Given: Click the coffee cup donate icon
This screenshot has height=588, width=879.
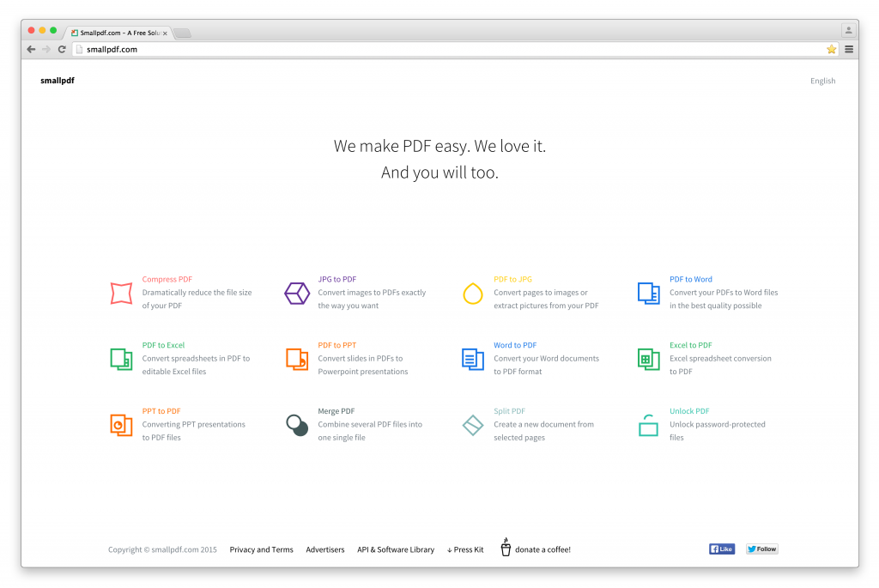Looking at the screenshot, I should coord(506,547).
